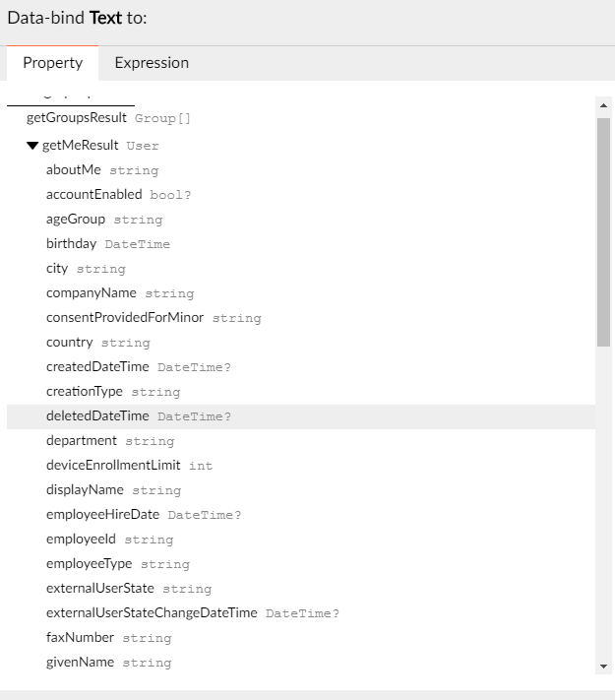Click the scrollbar down arrow

point(603,667)
